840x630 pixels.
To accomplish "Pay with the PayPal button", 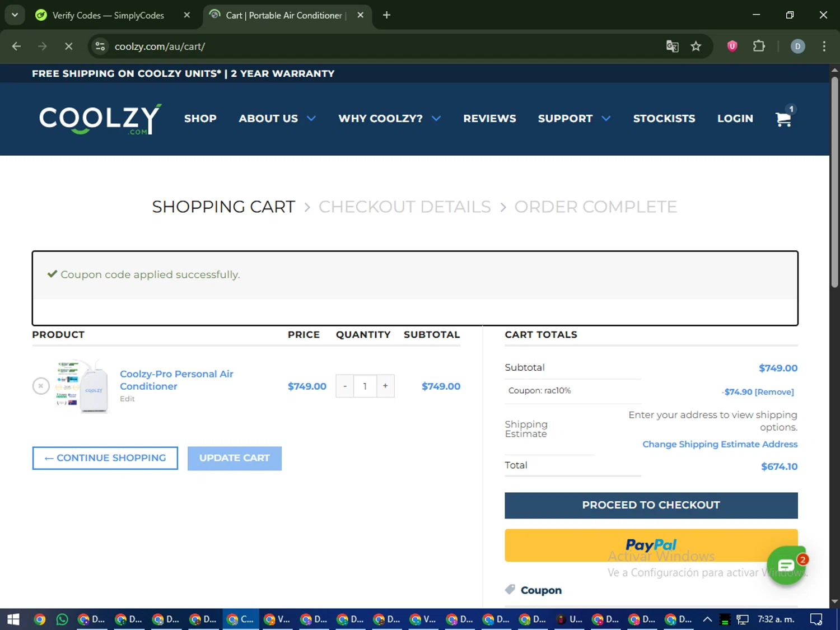I will point(651,545).
